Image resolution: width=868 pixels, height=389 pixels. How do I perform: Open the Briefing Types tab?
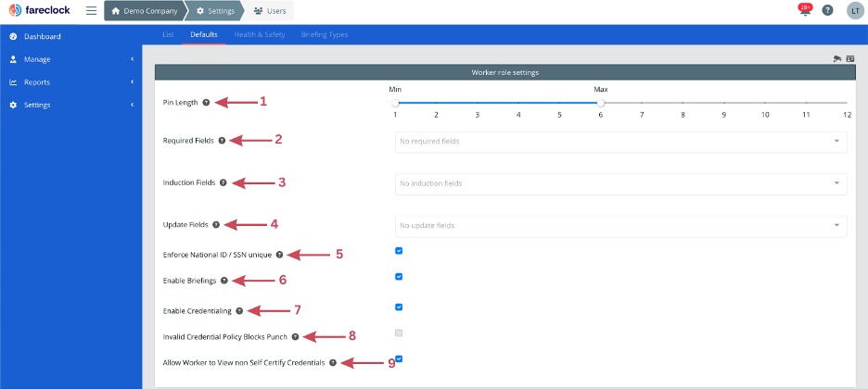pyautogui.click(x=325, y=34)
